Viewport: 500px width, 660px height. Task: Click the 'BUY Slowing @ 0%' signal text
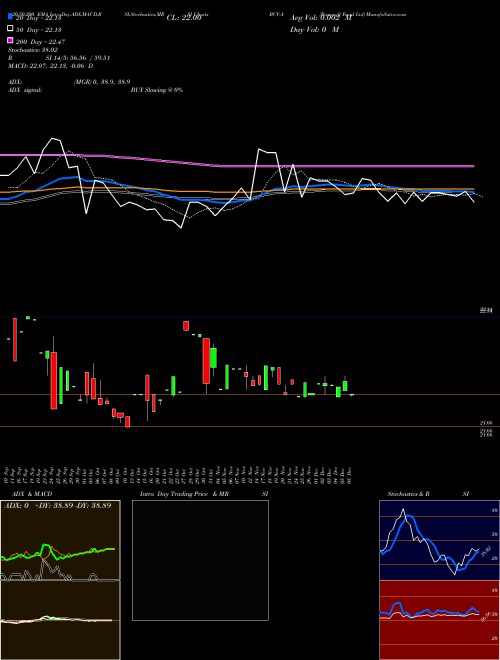point(157,90)
